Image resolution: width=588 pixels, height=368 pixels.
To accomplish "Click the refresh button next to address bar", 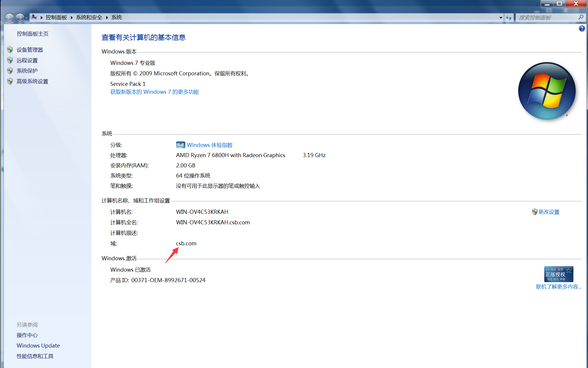I will click(x=509, y=18).
